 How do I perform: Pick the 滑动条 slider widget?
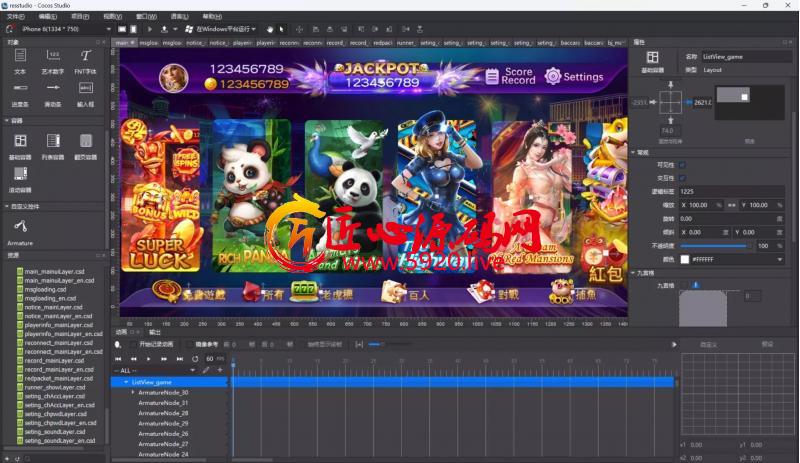click(x=53, y=88)
